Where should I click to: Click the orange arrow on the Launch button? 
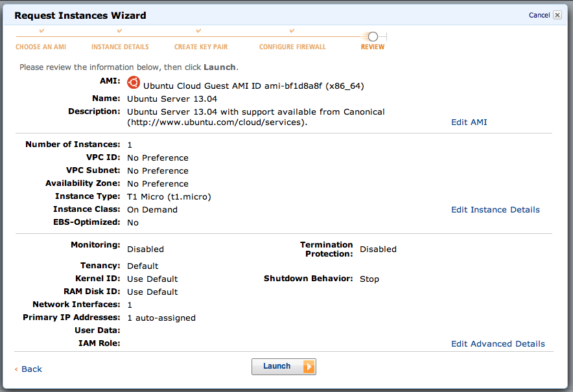[x=309, y=367]
